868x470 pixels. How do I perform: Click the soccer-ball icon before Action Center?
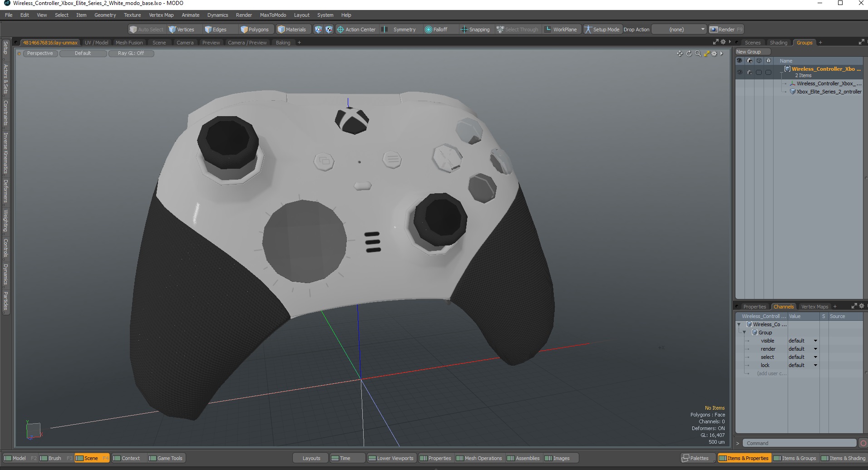coord(329,29)
